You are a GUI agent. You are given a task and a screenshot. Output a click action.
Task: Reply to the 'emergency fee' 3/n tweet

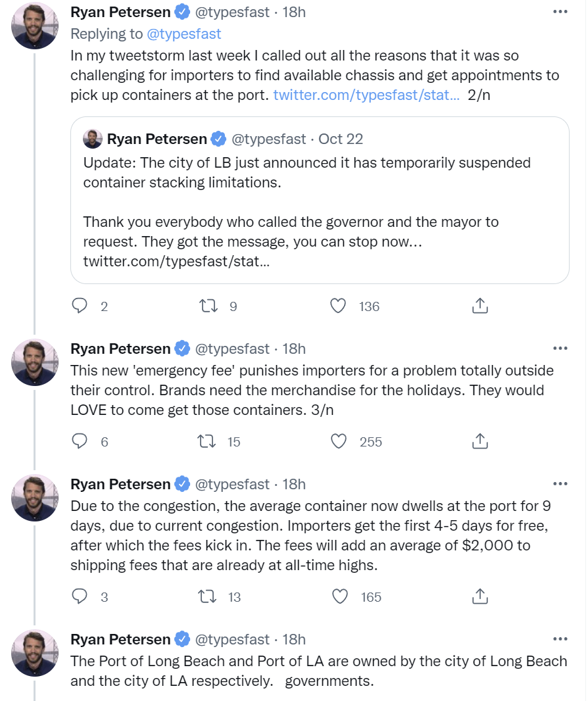[80, 441]
